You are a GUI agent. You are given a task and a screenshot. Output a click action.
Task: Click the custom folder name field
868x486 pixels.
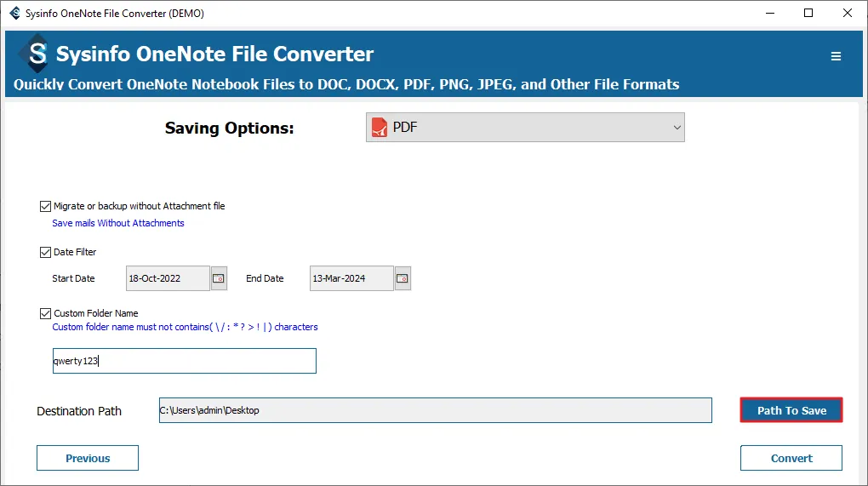[185, 361]
